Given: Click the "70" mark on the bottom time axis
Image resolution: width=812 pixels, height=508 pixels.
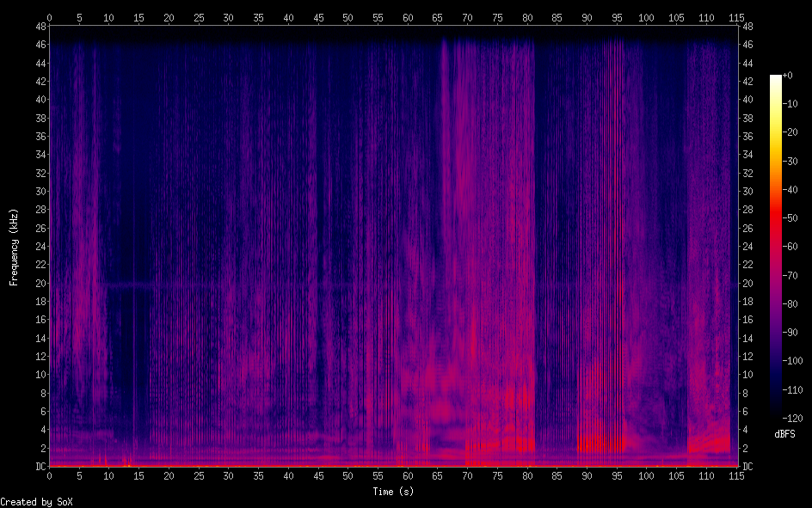Looking at the screenshot, I should pos(467,475).
